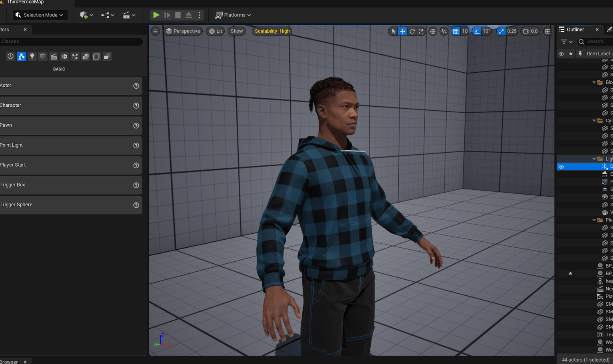Open Outliner filter dropdown
Image resolution: width=613 pixels, height=364 pixels.
coord(567,42)
